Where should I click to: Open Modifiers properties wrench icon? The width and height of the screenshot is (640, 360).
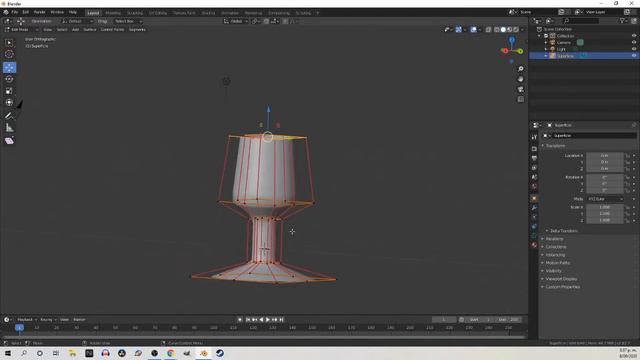534,208
